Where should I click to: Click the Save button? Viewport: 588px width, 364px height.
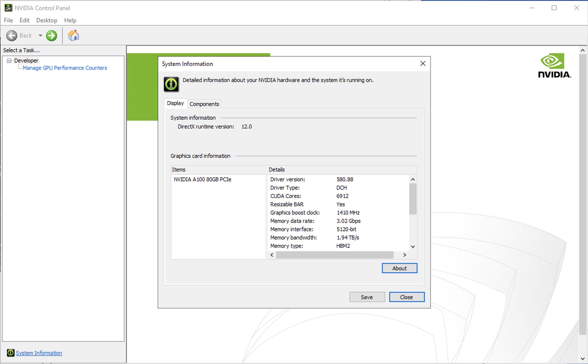click(x=367, y=297)
